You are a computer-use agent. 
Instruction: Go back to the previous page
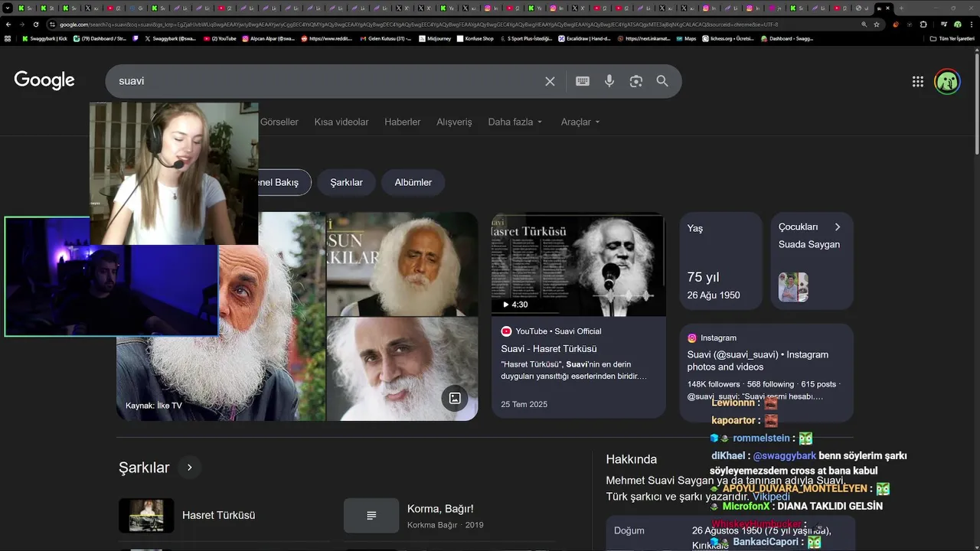pyautogui.click(x=8, y=24)
